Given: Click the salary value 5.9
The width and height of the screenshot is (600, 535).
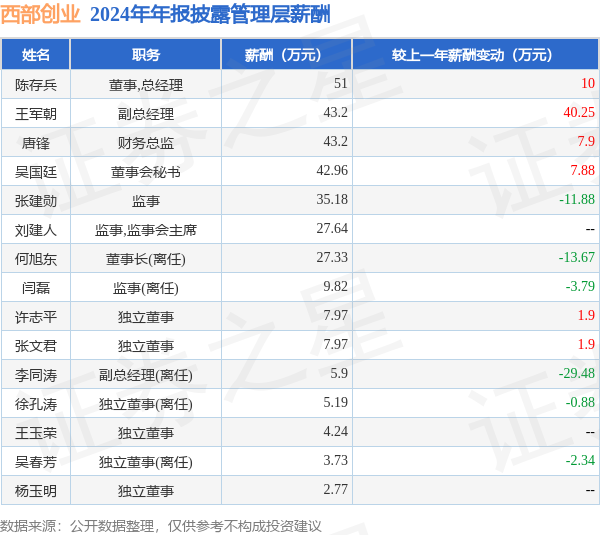Looking at the screenshot, I should [x=339, y=373].
